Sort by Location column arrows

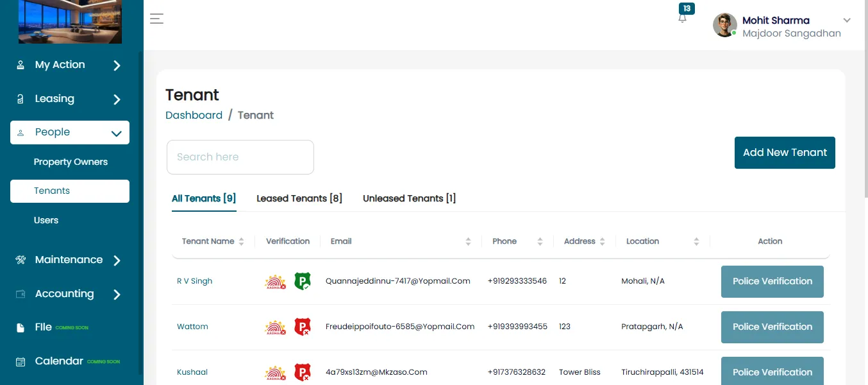(696, 242)
